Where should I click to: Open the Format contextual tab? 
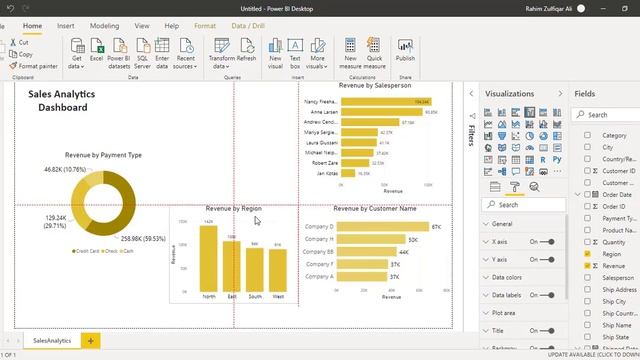(x=205, y=26)
